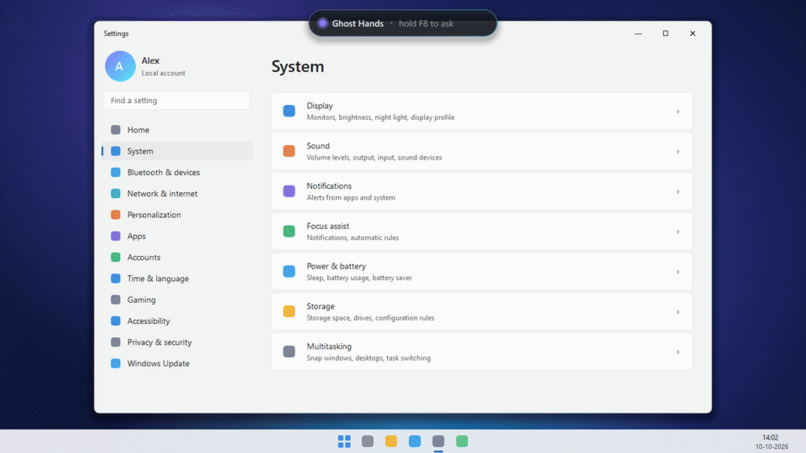The image size is (806, 453).
Task: Click the Accessibility sidebar icon
Action: (116, 321)
